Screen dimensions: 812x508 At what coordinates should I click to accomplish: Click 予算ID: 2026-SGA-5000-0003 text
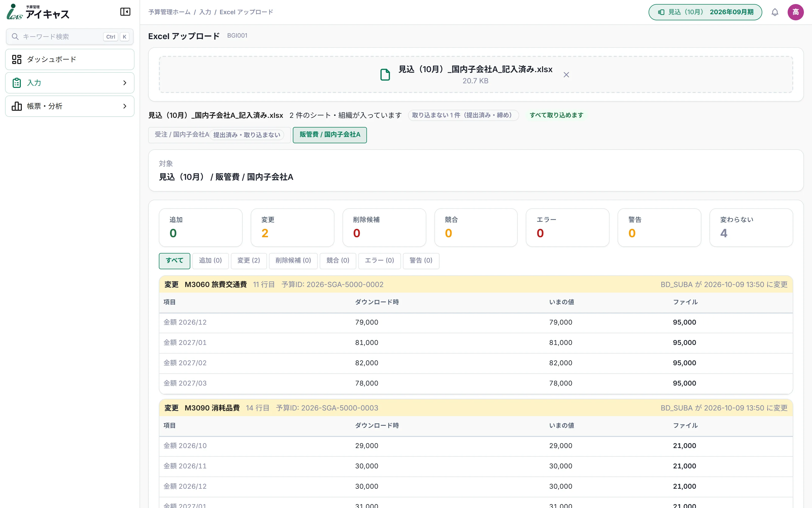pos(327,408)
